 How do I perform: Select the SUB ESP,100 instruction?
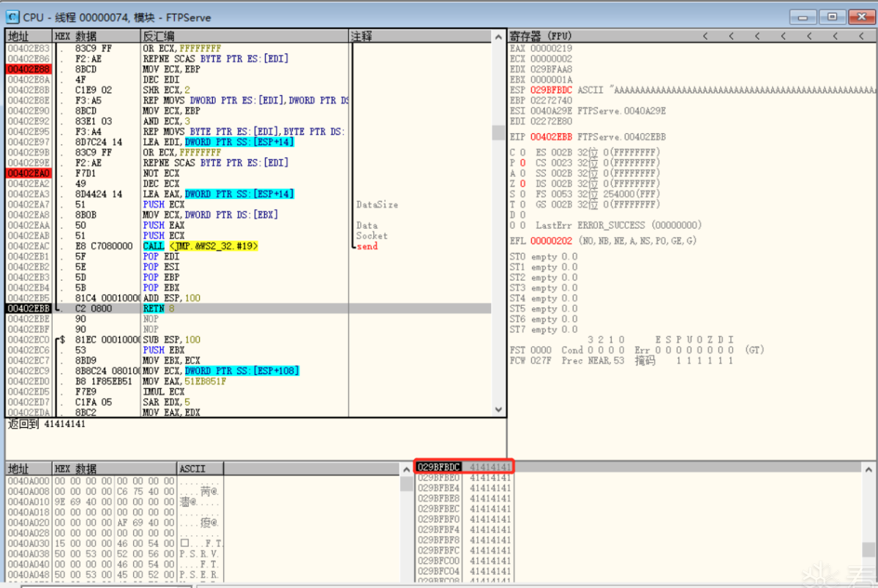click(172, 340)
